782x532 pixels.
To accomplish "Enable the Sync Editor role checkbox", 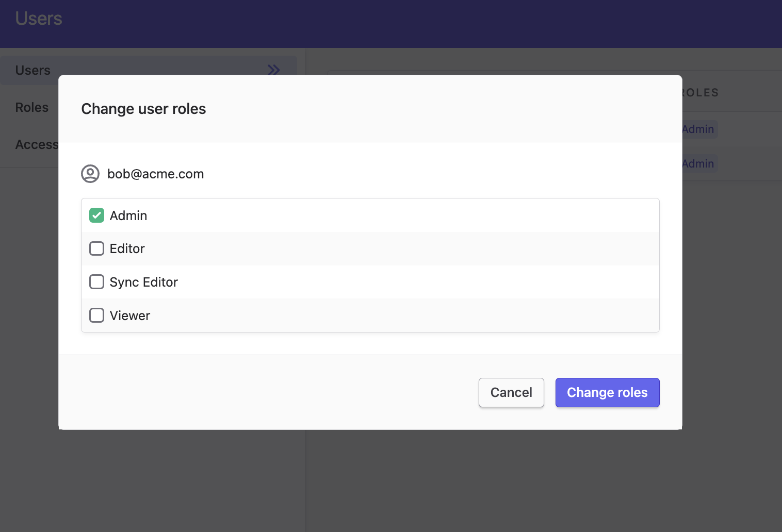I will 96,282.
